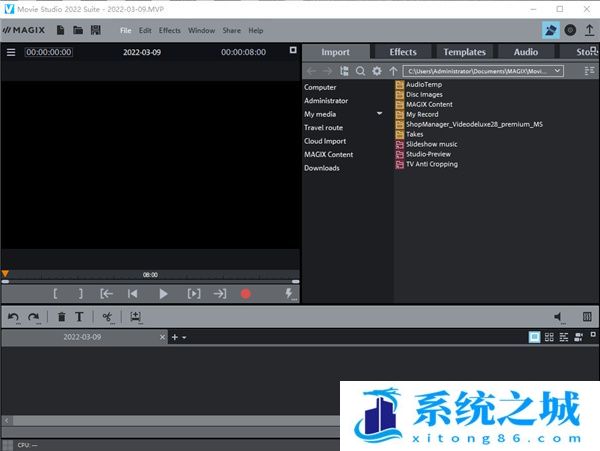Redo the last action
This screenshot has width=600, height=451.
tap(34, 317)
